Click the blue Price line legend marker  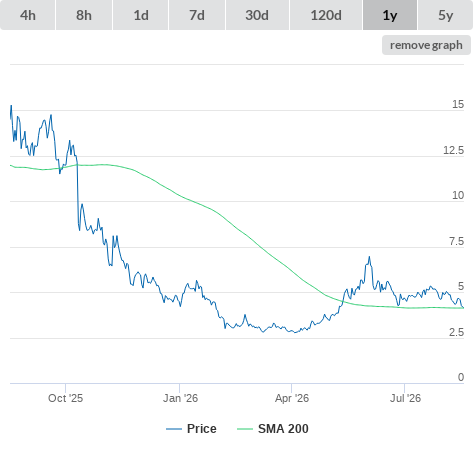point(174,429)
